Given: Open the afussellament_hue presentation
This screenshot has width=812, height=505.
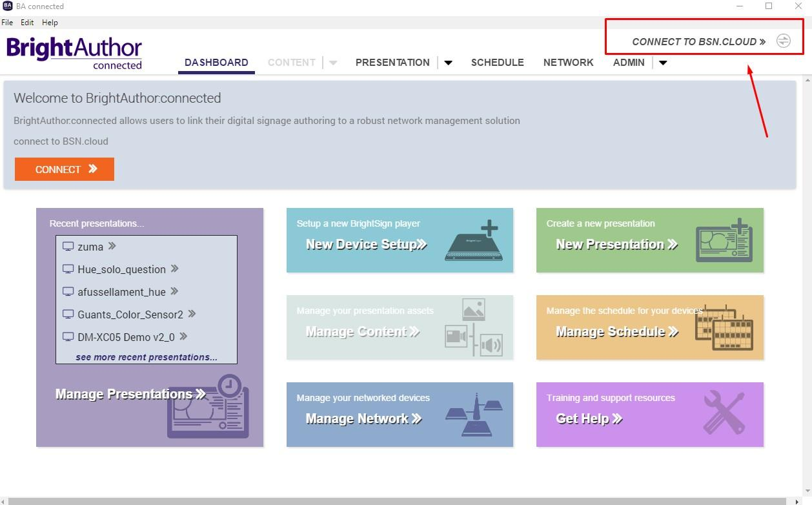Looking at the screenshot, I should 121,292.
